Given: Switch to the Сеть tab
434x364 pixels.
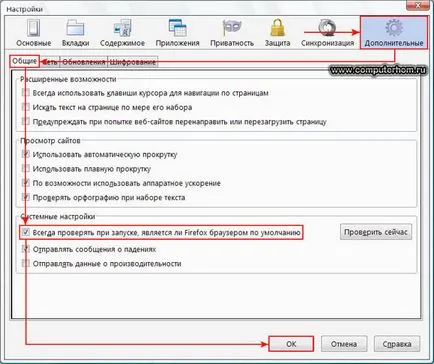Looking at the screenshot, I should tap(49, 62).
